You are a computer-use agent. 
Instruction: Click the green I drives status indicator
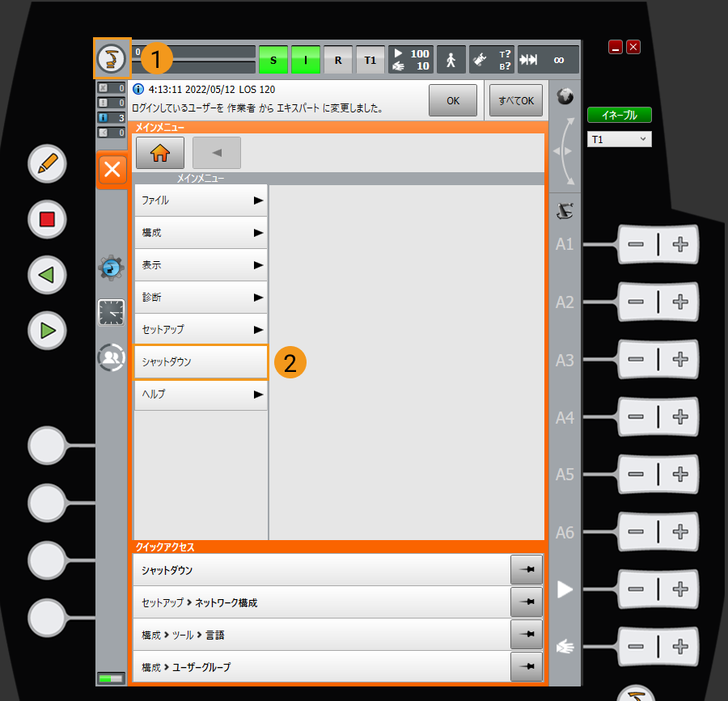[x=306, y=60]
